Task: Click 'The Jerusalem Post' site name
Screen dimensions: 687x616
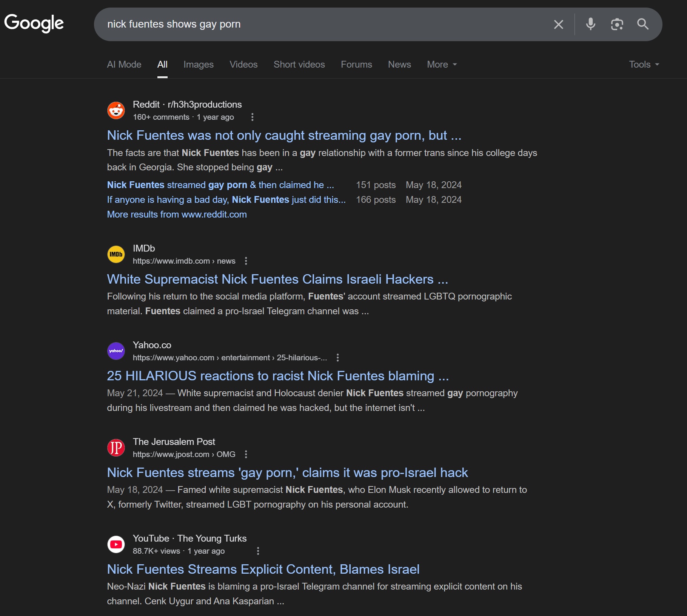Action: pos(174,442)
